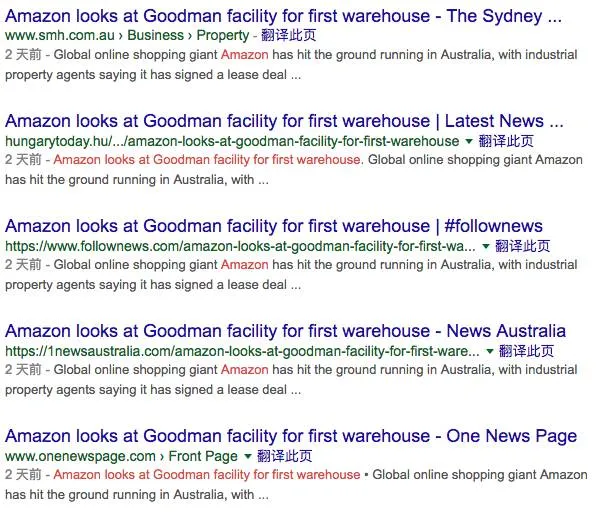Click the smh.com.au Property breadcrumb
This screenshot has width=598, height=524.
(223, 35)
